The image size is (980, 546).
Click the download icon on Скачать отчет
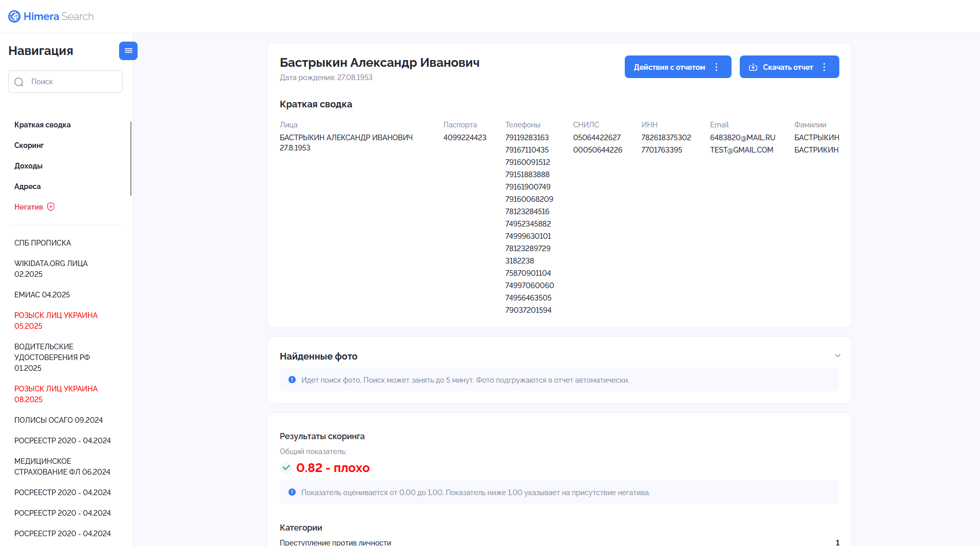pos(753,67)
